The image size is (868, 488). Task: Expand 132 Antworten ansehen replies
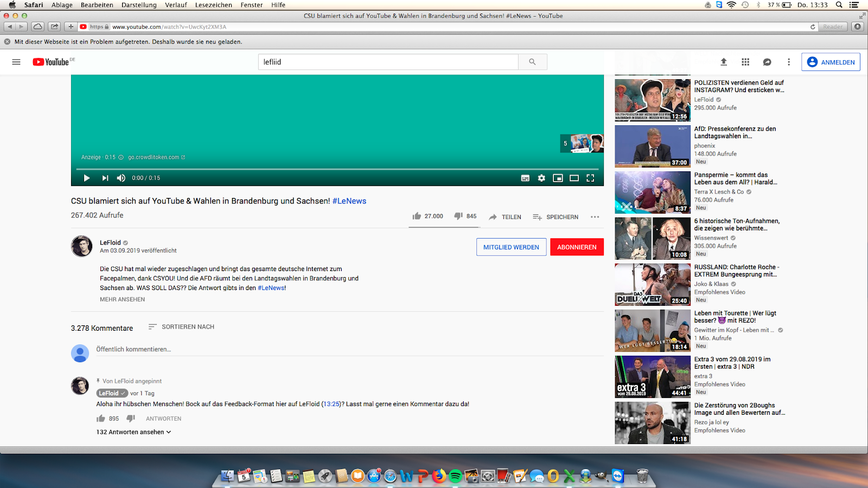(x=133, y=432)
